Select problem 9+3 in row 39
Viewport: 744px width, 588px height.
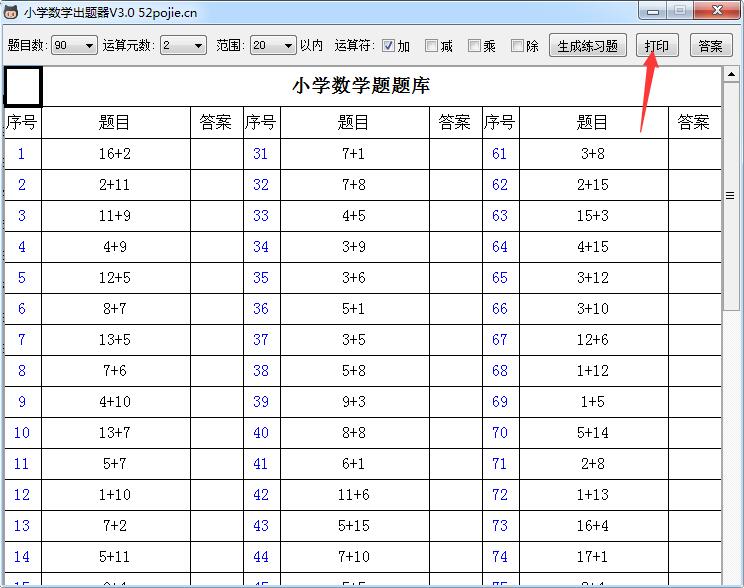[x=354, y=402]
